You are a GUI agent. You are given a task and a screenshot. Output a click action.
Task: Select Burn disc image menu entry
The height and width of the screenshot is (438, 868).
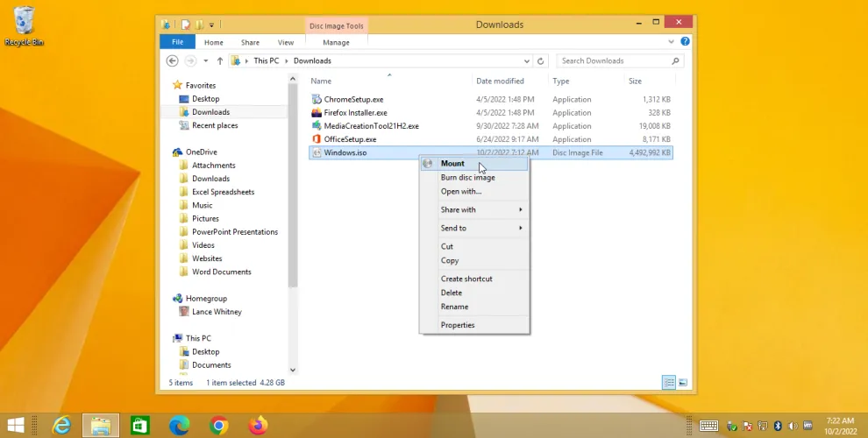click(467, 178)
